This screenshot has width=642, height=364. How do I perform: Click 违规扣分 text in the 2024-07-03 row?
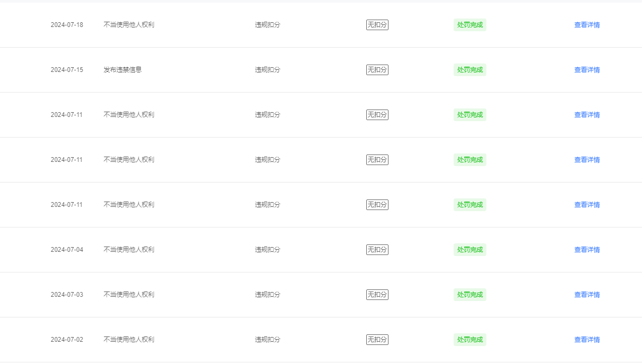268,295
